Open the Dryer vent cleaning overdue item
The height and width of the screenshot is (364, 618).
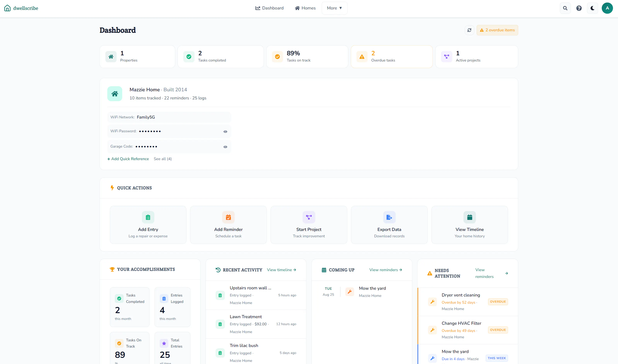(468, 302)
